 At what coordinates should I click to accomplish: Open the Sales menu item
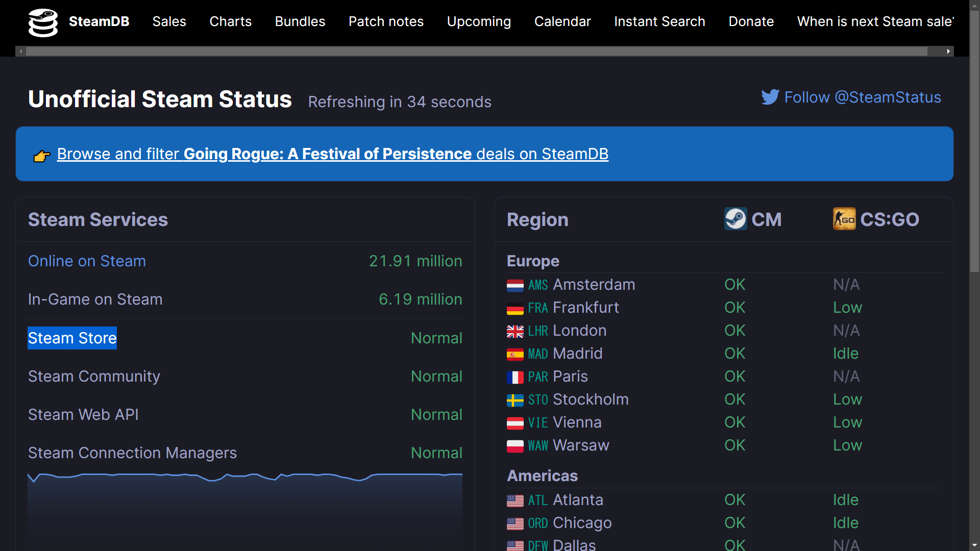tap(169, 21)
